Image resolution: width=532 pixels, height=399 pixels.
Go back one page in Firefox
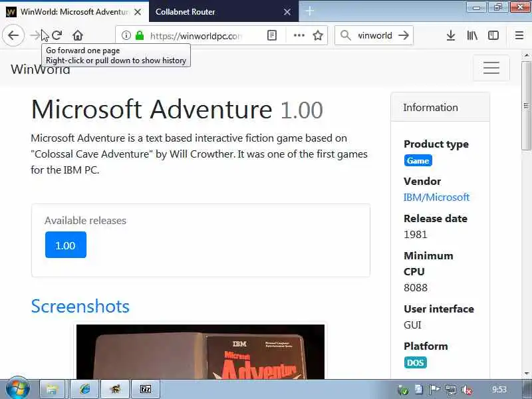coord(13,35)
